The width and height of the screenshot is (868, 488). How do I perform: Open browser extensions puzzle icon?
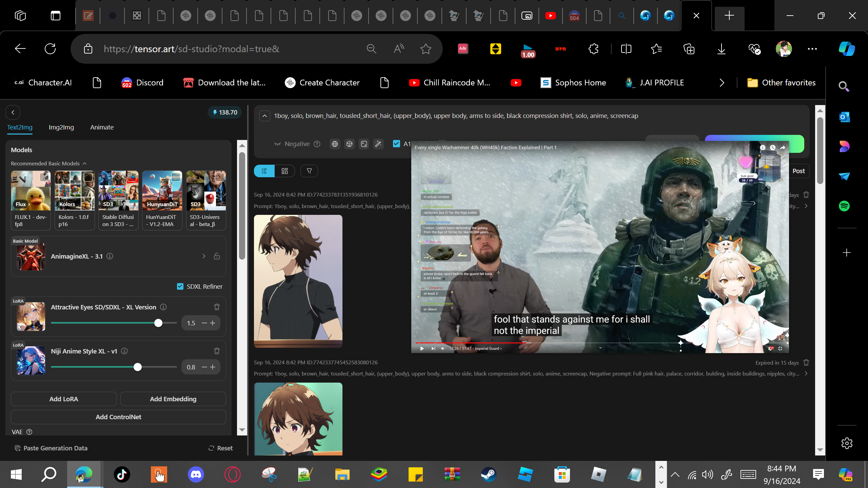pos(594,49)
